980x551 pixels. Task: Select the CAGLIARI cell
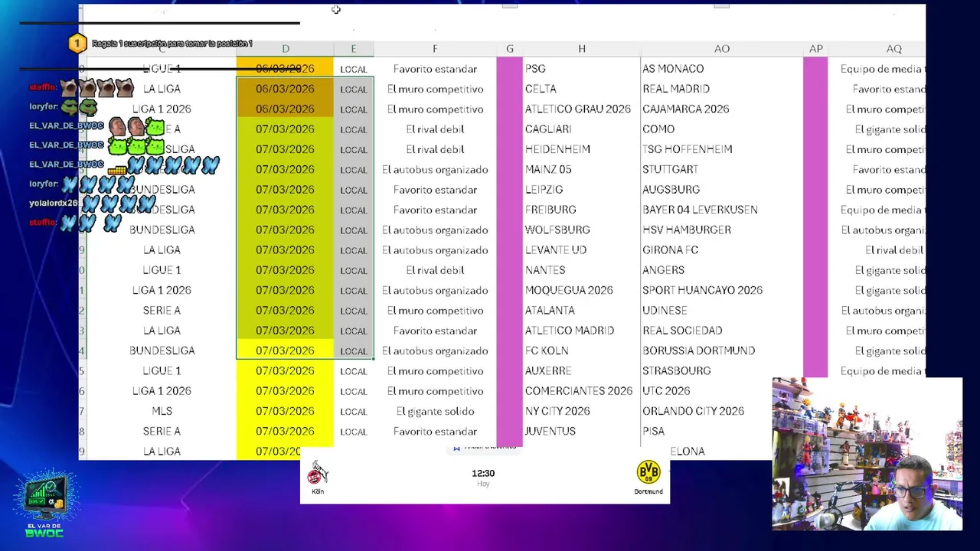tap(582, 129)
